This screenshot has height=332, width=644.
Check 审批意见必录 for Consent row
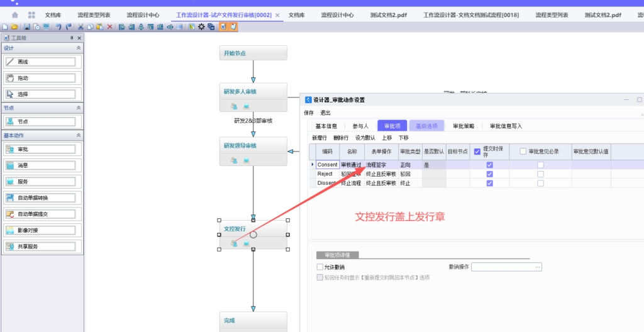(540, 165)
